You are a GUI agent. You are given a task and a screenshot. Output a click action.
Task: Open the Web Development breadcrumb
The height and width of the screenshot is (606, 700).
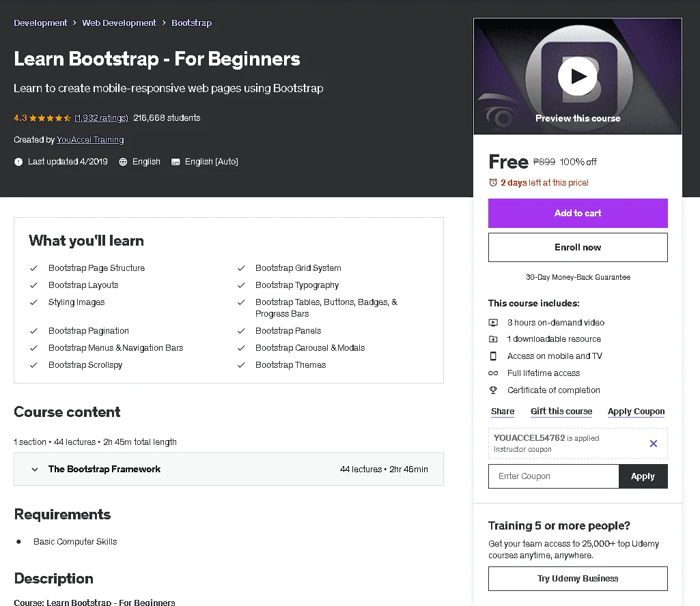[120, 23]
